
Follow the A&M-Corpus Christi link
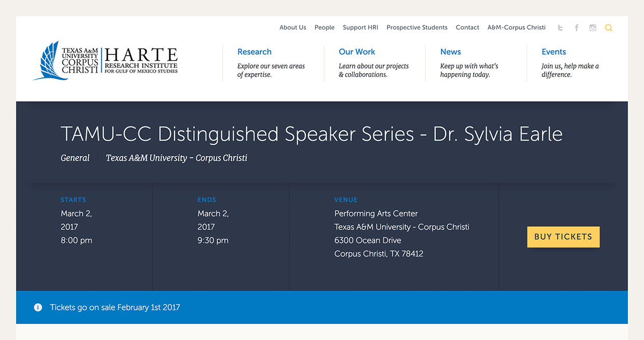coord(517,28)
